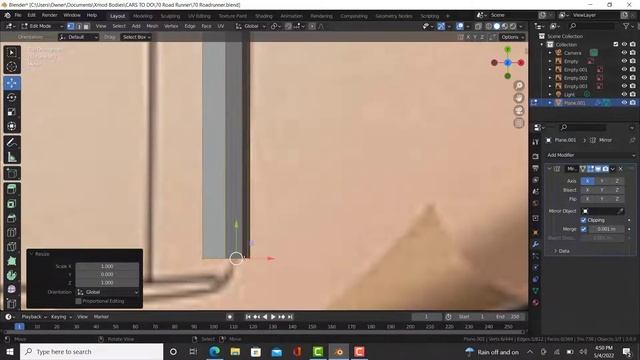Image resolution: width=640 pixels, height=360 pixels.
Task: Enable vertex select mode
Action: (71, 26)
